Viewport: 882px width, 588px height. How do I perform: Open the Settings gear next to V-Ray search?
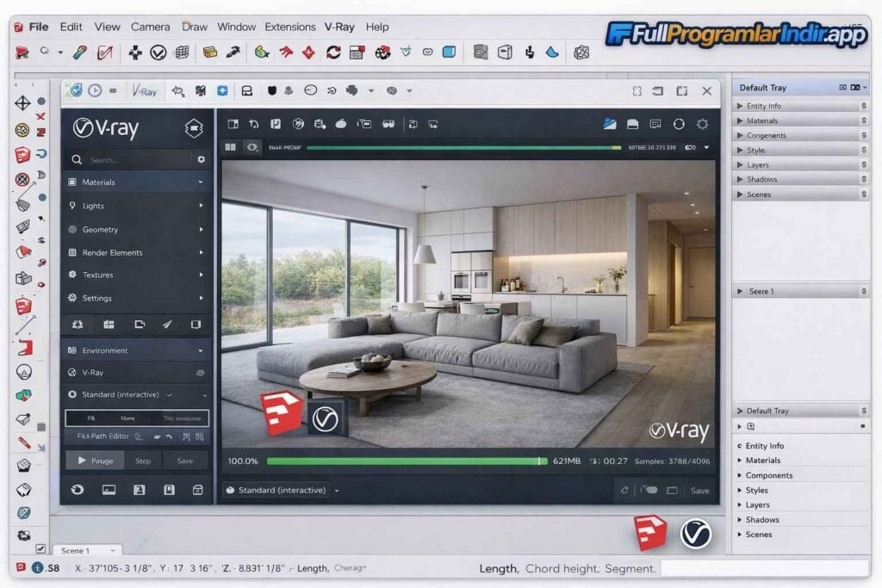201,159
